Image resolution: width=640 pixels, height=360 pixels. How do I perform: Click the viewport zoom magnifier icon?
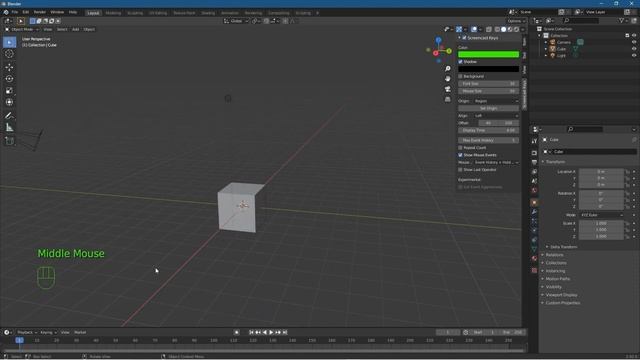click(448, 69)
